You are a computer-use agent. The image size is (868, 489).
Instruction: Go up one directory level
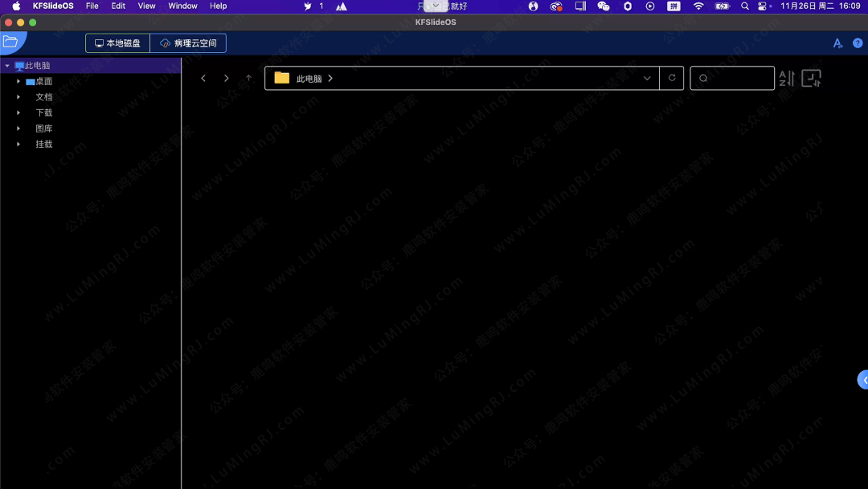click(x=249, y=78)
